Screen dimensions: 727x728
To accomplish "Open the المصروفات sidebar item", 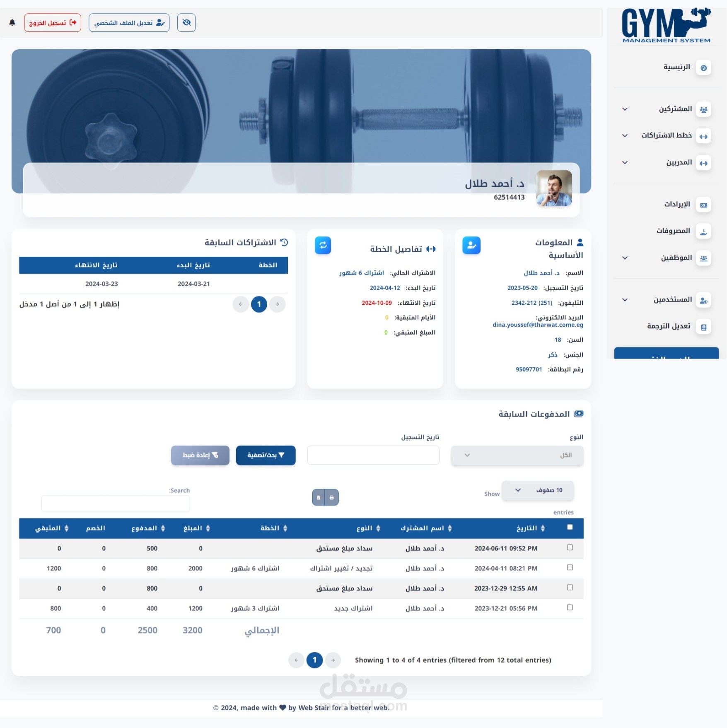I will pos(673,231).
